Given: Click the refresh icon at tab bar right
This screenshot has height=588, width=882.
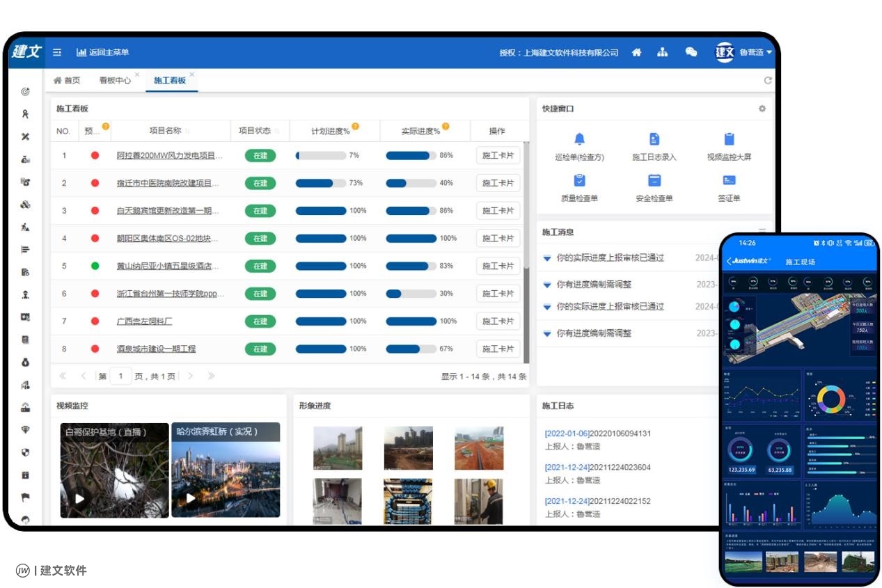Looking at the screenshot, I should click(x=768, y=81).
